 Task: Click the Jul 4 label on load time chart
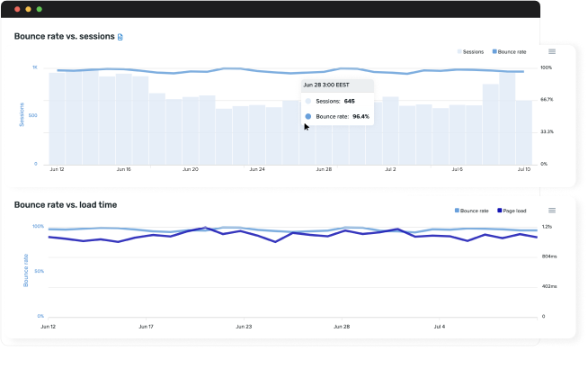click(440, 327)
